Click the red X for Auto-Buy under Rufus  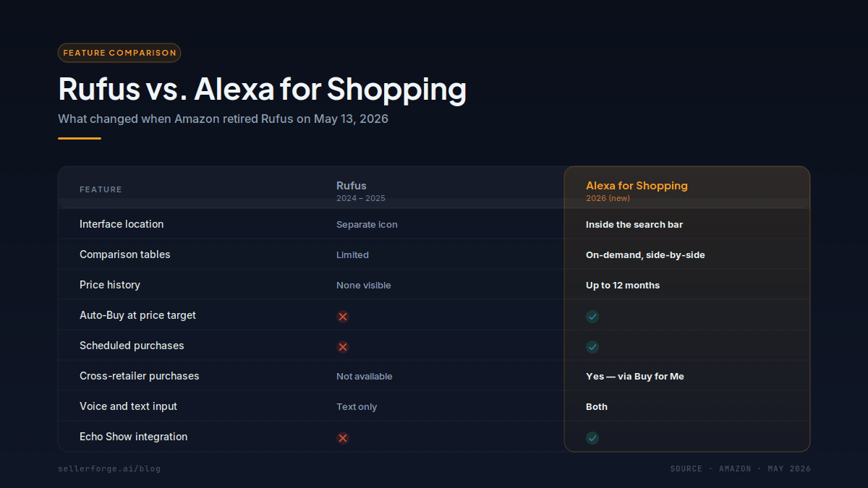click(343, 317)
